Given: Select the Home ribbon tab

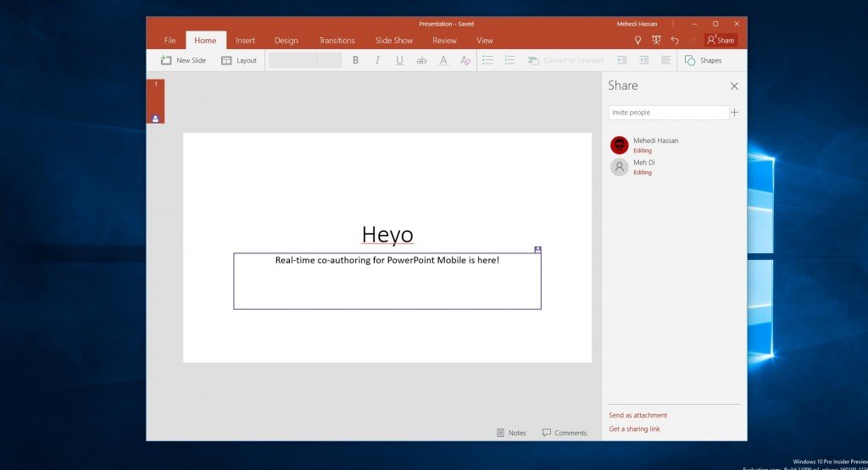Looking at the screenshot, I should click(205, 41).
